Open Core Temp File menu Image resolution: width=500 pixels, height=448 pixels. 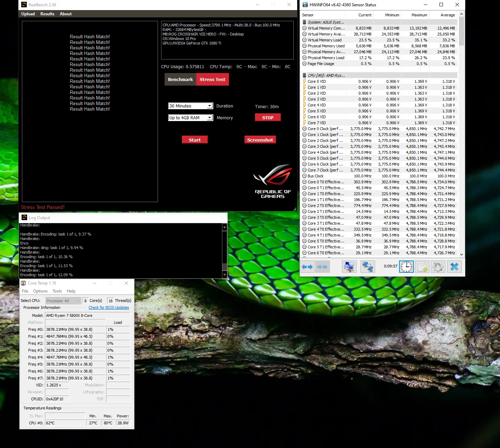pos(25,291)
